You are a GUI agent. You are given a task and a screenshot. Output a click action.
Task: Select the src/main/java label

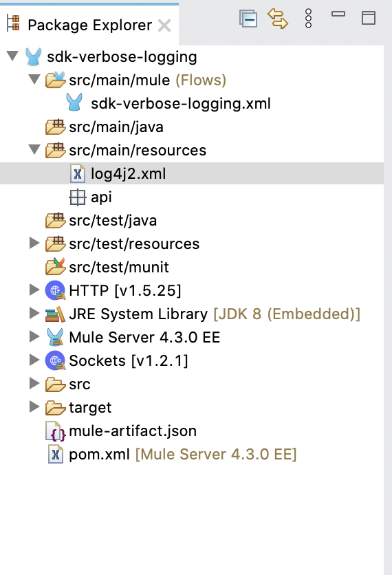point(116,127)
